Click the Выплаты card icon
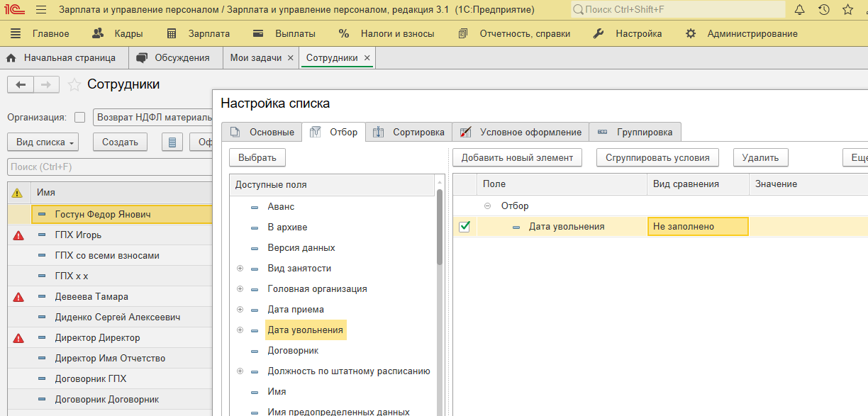Viewport: 868px width, 416px height. point(260,33)
